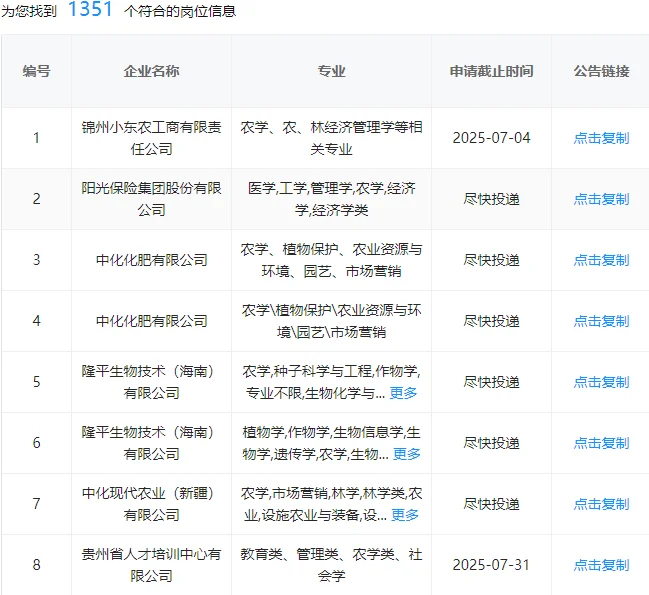Click row number 6
649x595 pixels.
click(36, 443)
